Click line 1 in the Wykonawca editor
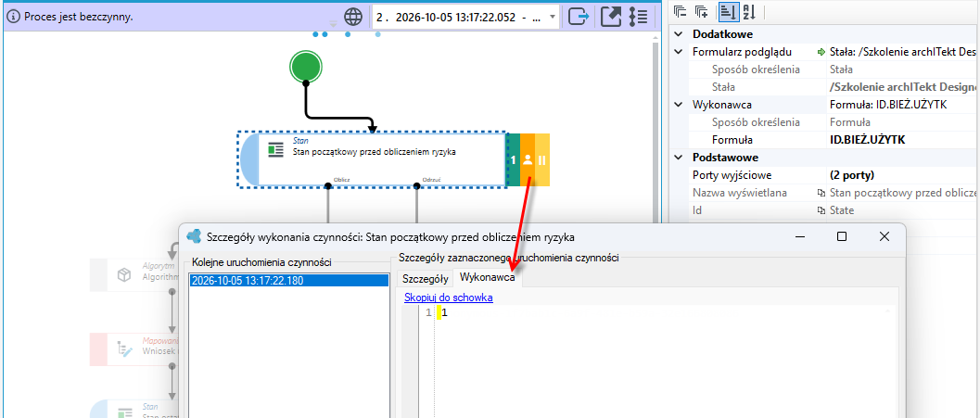Screen dimensions: 980x418 click(663, 313)
